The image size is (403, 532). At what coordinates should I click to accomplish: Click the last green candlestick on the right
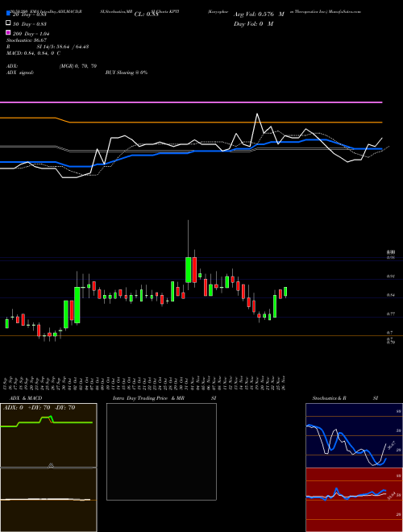(285, 292)
